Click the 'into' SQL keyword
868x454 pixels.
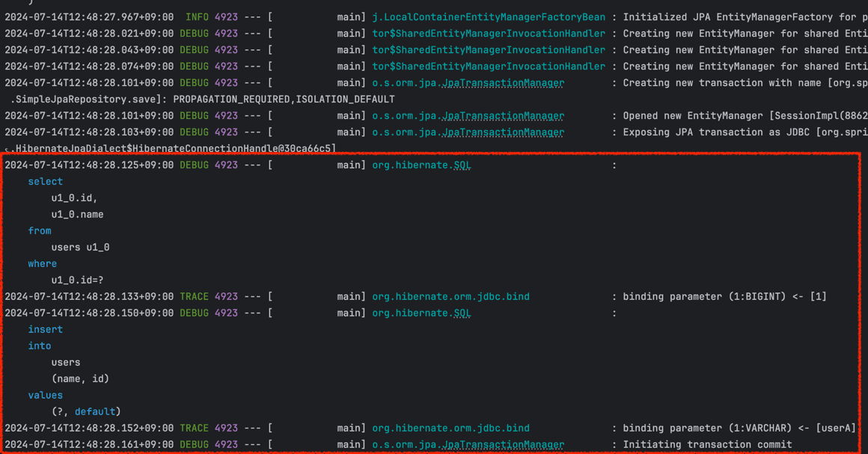click(40, 346)
